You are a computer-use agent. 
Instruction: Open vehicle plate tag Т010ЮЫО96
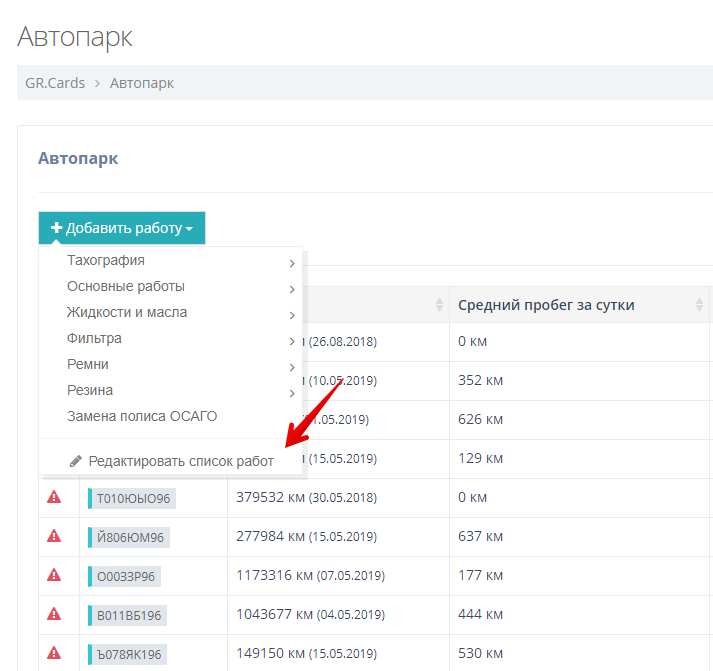pyautogui.click(x=132, y=498)
